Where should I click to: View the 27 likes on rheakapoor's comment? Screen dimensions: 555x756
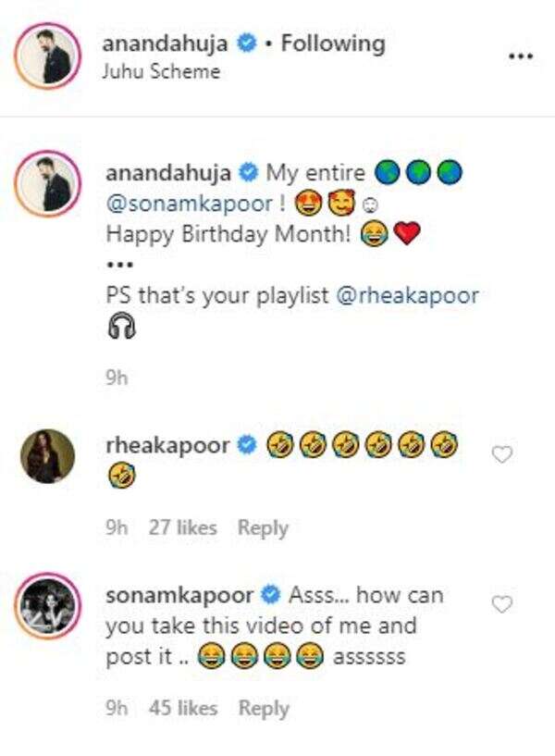click(x=182, y=528)
